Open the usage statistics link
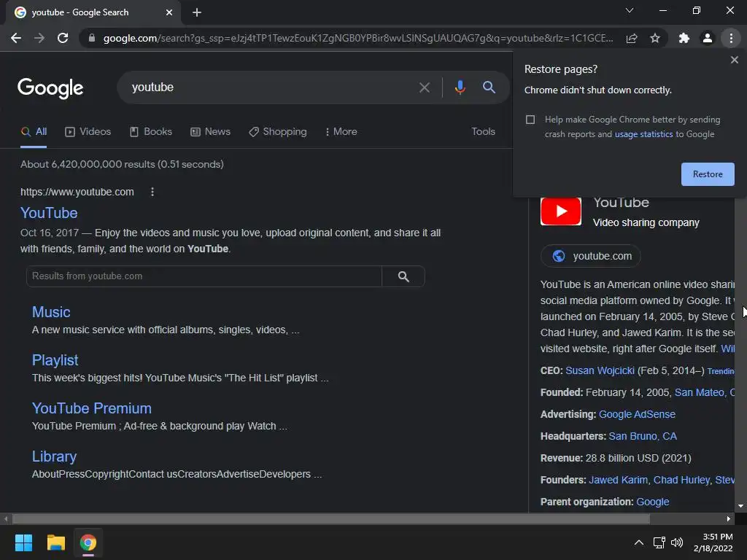 643,134
